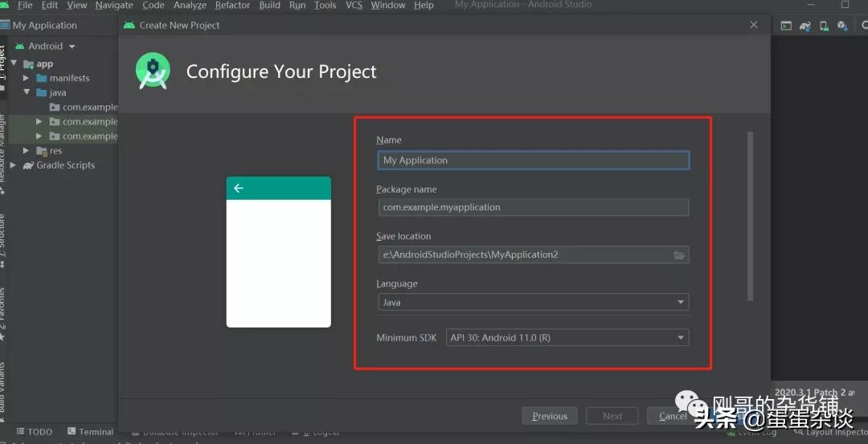This screenshot has height=444, width=868.
Task: Open the Layout Inspector tool window
Action: [x=830, y=432]
